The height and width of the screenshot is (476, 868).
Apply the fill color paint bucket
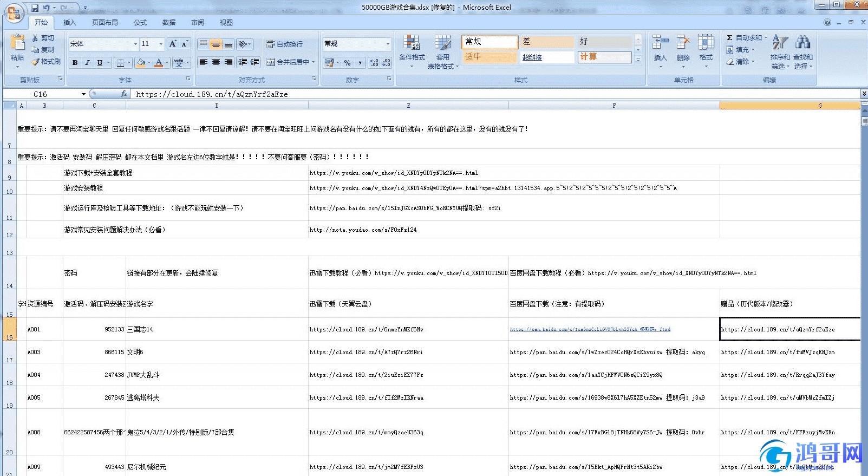pyautogui.click(x=141, y=63)
